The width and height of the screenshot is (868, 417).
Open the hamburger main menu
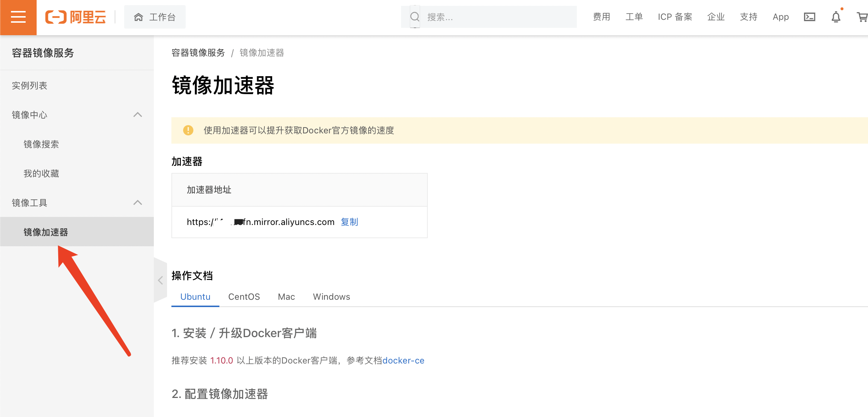coord(18,17)
